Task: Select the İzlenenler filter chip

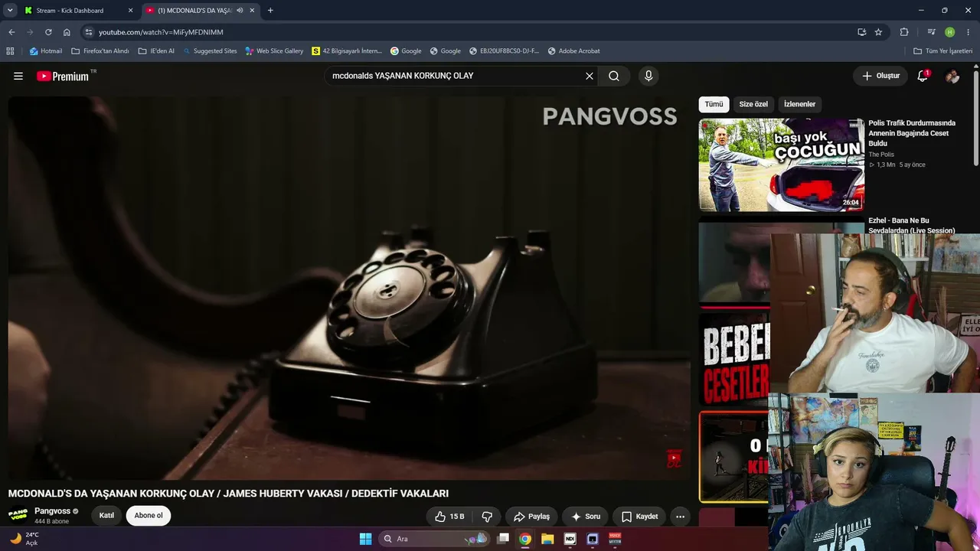Action: tap(799, 104)
